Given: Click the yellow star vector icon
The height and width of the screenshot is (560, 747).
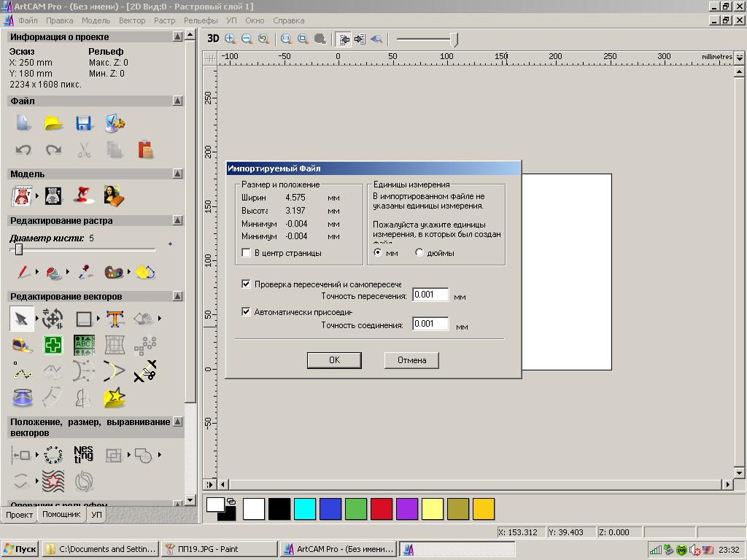Looking at the screenshot, I should coord(115,397).
